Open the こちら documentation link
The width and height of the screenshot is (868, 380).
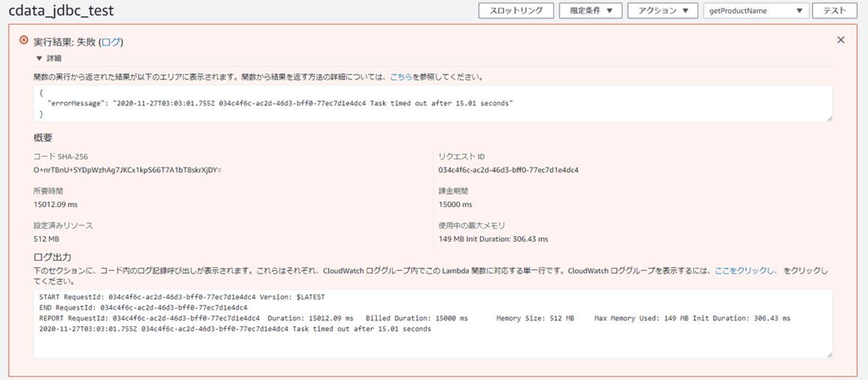coord(401,77)
